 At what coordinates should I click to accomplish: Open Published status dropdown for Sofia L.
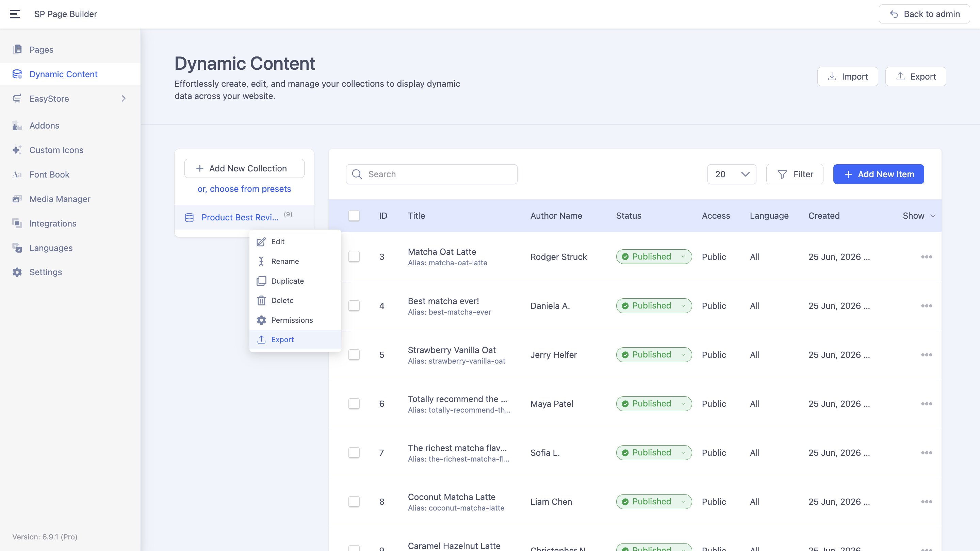pos(654,452)
